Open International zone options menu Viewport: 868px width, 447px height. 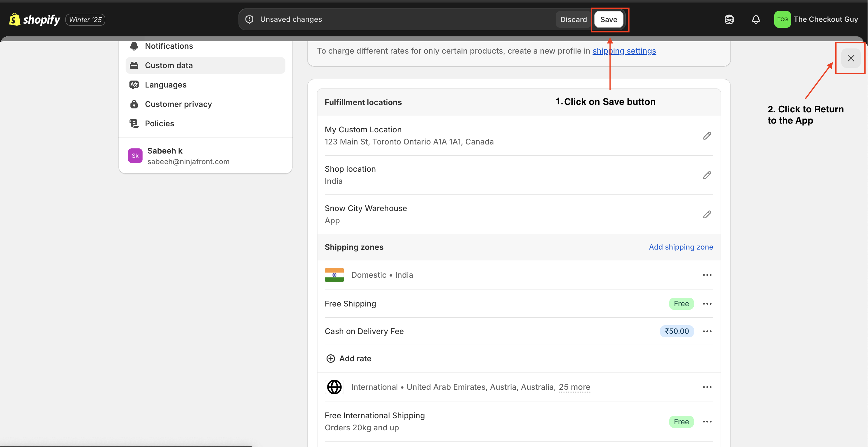tap(707, 387)
